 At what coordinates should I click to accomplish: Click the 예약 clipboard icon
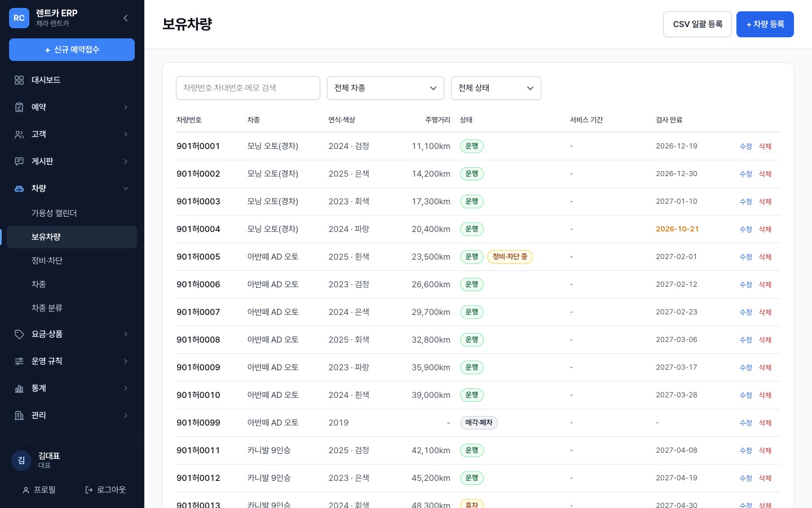[x=19, y=107]
